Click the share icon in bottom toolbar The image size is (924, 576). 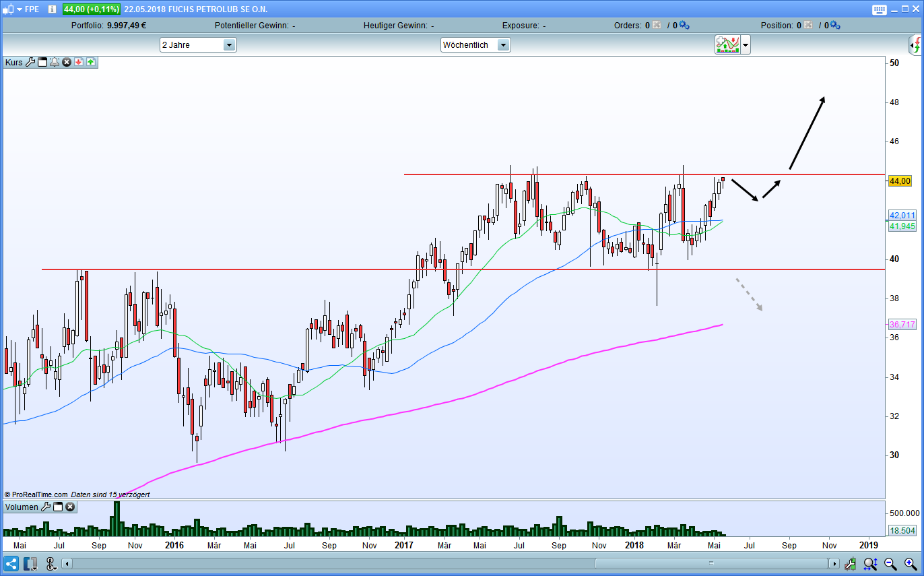coord(11,564)
